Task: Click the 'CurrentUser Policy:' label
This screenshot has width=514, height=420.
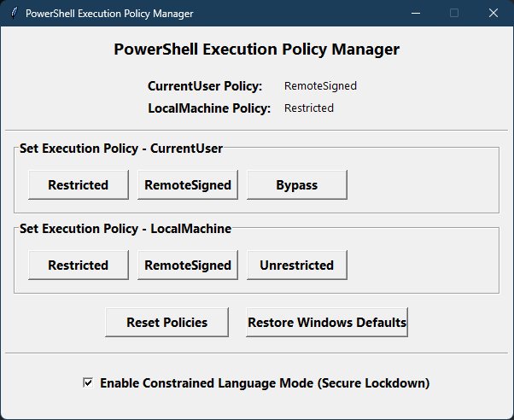Action: coord(205,86)
